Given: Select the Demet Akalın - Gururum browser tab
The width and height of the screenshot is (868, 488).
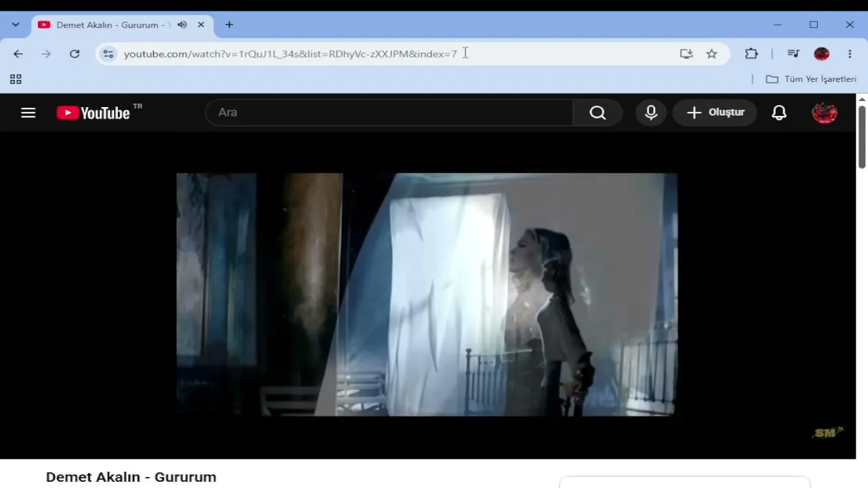Looking at the screenshot, I should pos(122,25).
